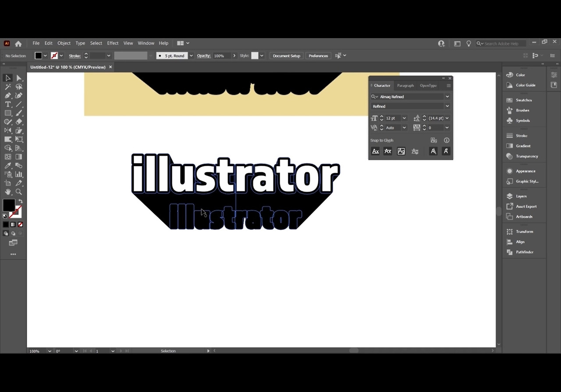Open the Window menu
The height and width of the screenshot is (392, 561).
click(146, 43)
